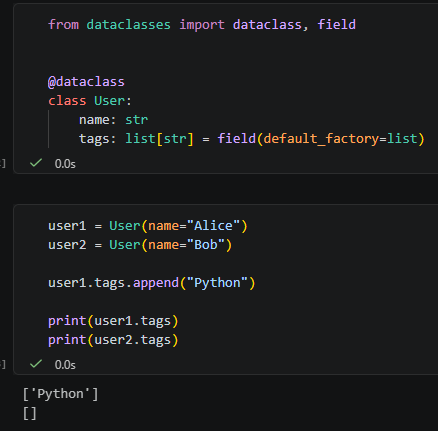The width and height of the screenshot is (438, 431).
Task: Click the 'print(user2.tags)' line
Action: pyautogui.click(x=113, y=340)
